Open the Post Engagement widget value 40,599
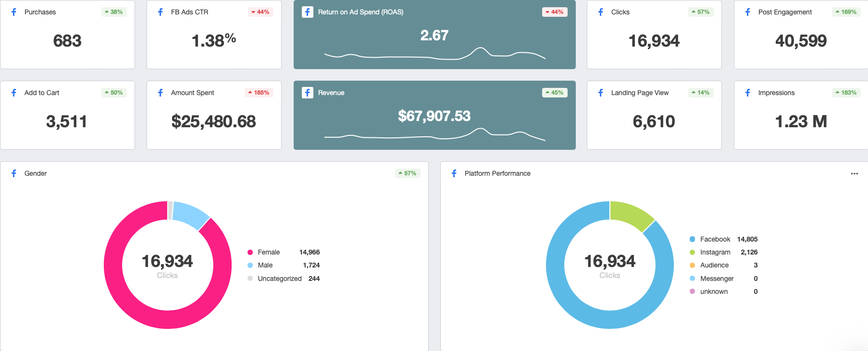The width and height of the screenshot is (868, 351). click(801, 41)
